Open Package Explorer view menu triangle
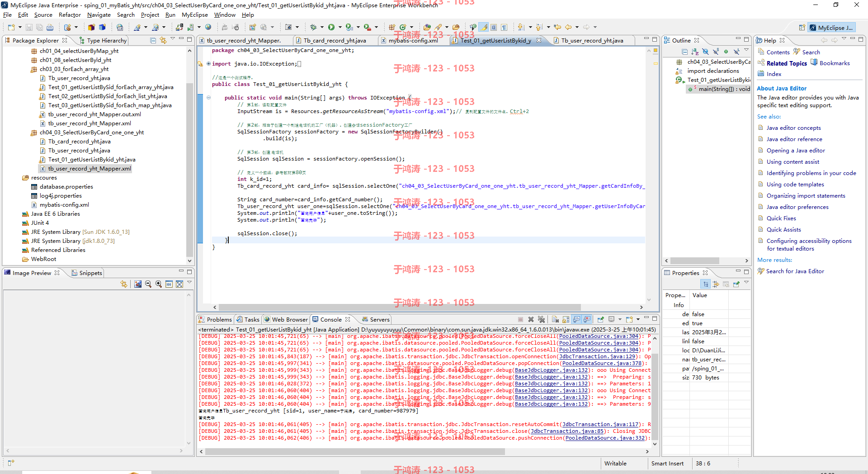 pyautogui.click(x=173, y=39)
